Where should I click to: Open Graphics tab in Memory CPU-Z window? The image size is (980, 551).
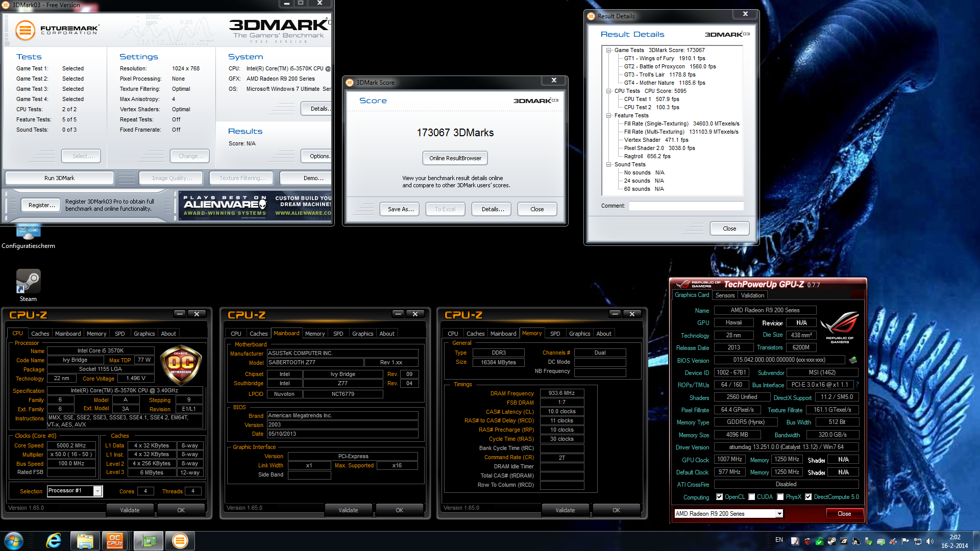(x=579, y=334)
